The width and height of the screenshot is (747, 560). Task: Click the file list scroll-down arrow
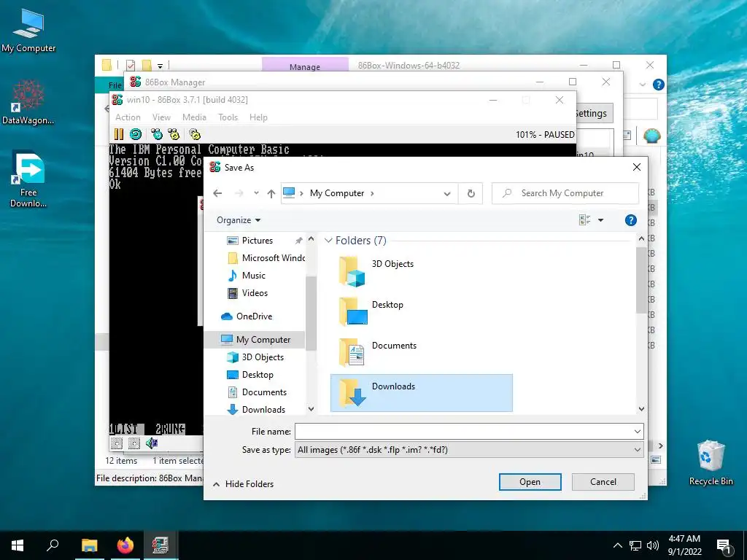click(641, 409)
